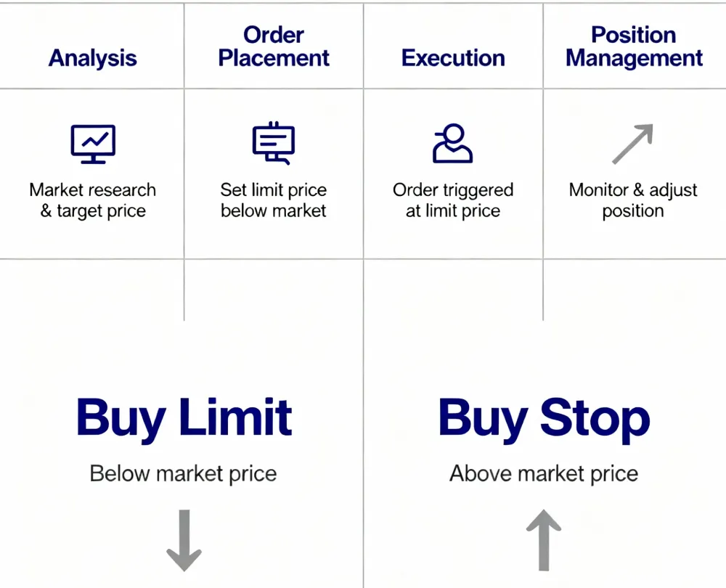Click 'Market research & target price' text
The width and height of the screenshot is (726, 588).
[93, 200]
